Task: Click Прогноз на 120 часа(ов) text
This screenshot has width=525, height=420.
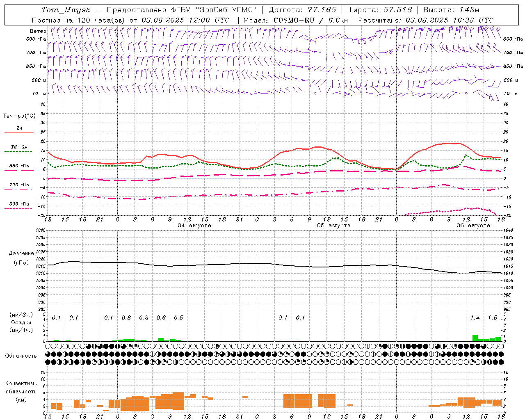Action: (x=80, y=20)
